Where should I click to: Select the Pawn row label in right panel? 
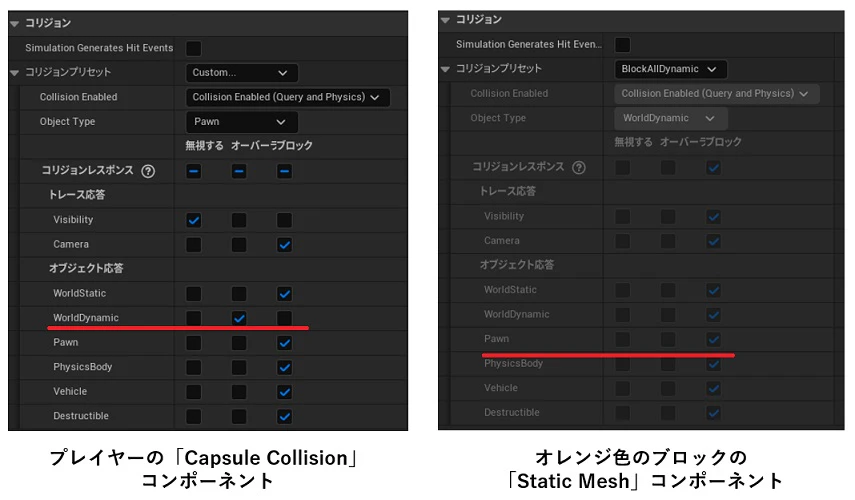click(496, 339)
